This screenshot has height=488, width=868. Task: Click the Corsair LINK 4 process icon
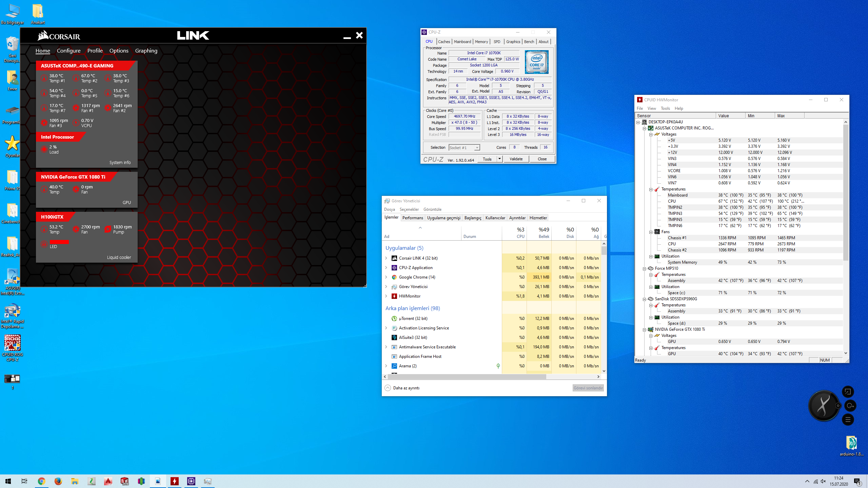pyautogui.click(x=394, y=258)
